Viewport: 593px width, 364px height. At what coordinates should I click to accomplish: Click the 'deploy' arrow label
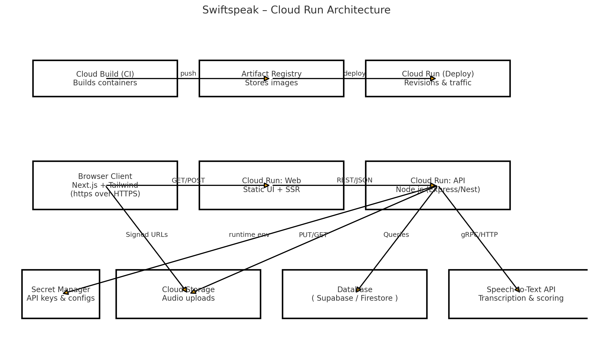pos(354,73)
